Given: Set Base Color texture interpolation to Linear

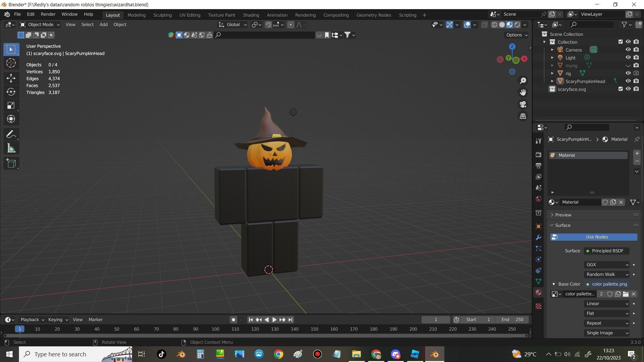Looking at the screenshot, I should [606, 304].
